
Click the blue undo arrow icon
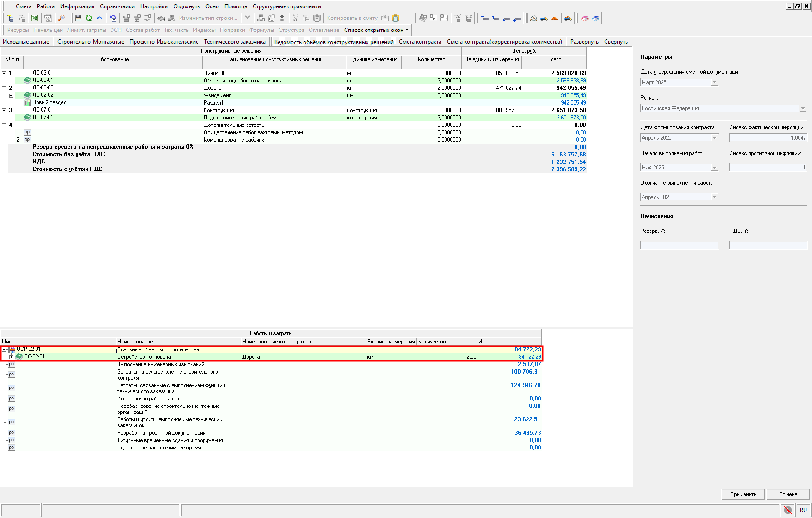pos(99,18)
